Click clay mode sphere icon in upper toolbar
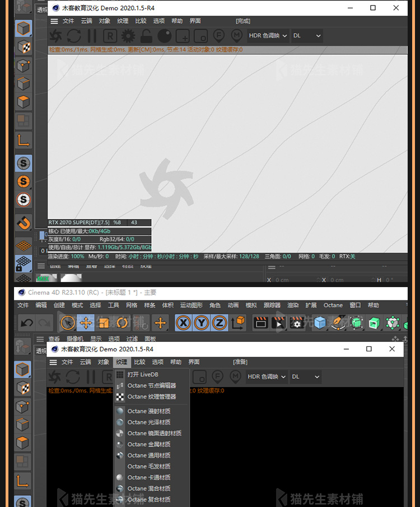Image resolution: width=420 pixels, height=507 pixels. (x=164, y=36)
